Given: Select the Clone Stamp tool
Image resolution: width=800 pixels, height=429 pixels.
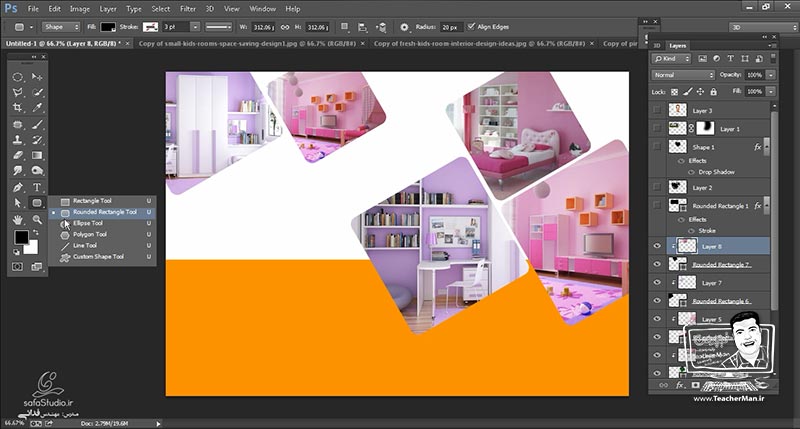Looking at the screenshot, I should pyautogui.click(x=18, y=139).
